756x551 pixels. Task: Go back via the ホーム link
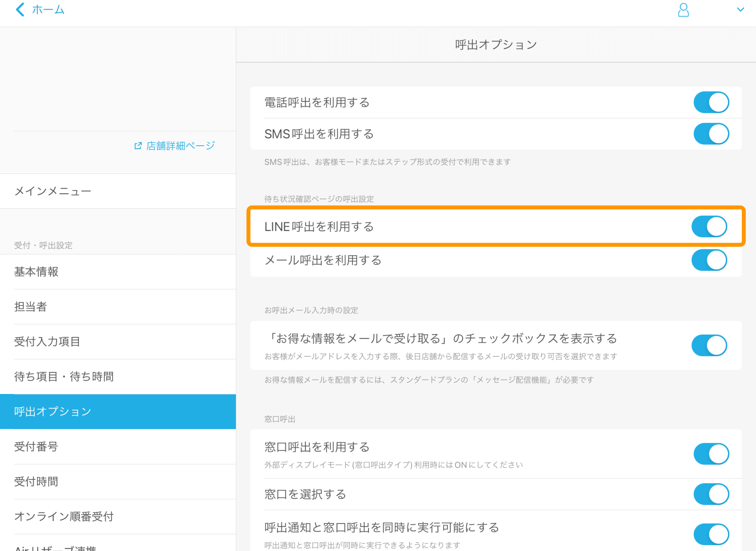(x=48, y=9)
